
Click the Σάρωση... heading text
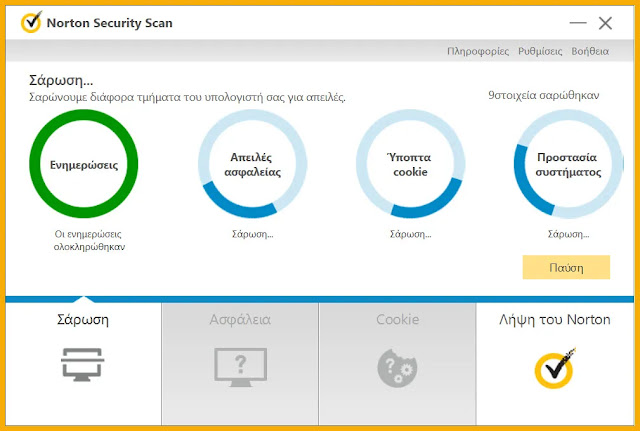(61, 80)
